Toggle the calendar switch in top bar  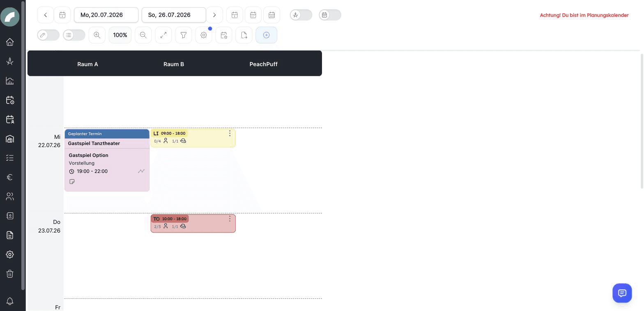330,15
